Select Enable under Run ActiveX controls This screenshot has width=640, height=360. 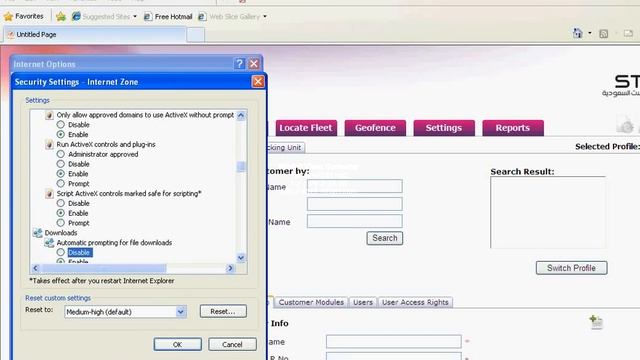[x=61, y=173]
